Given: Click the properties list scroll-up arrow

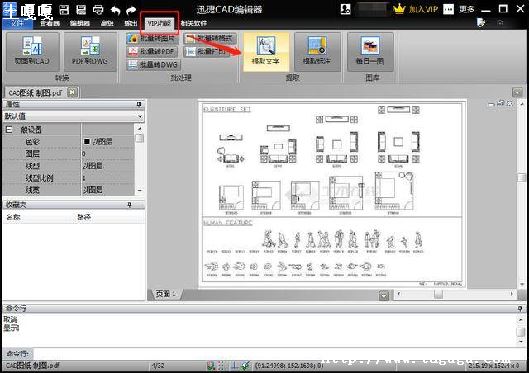Looking at the screenshot, I should [x=139, y=128].
